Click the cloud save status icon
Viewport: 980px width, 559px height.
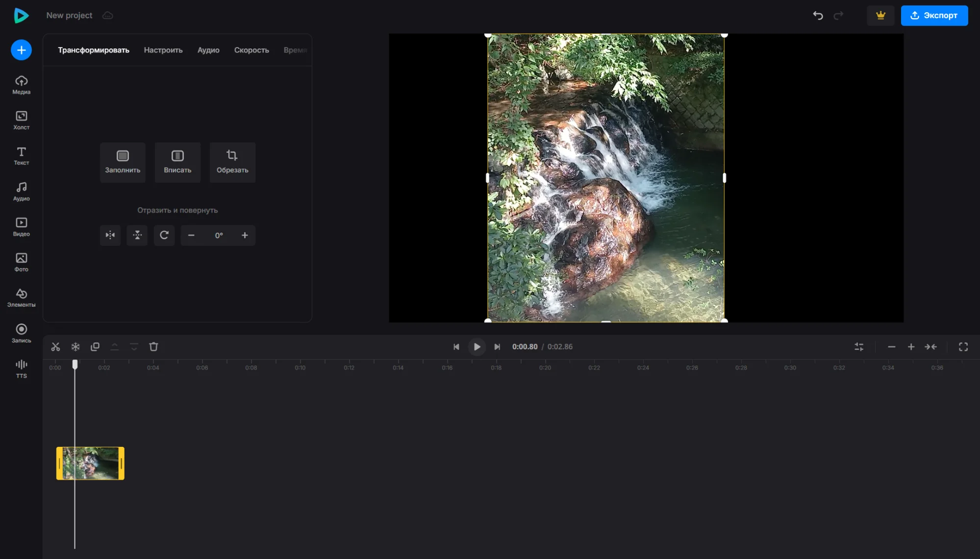coord(107,16)
